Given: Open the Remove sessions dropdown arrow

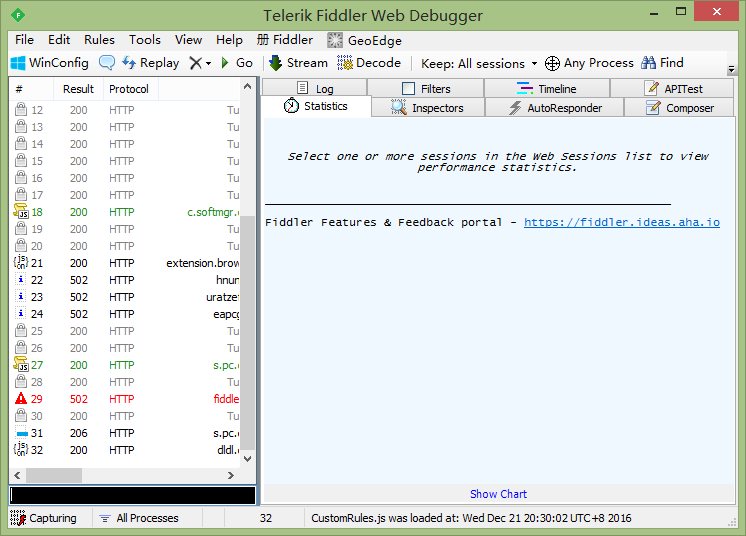Looking at the screenshot, I should click(208, 63).
